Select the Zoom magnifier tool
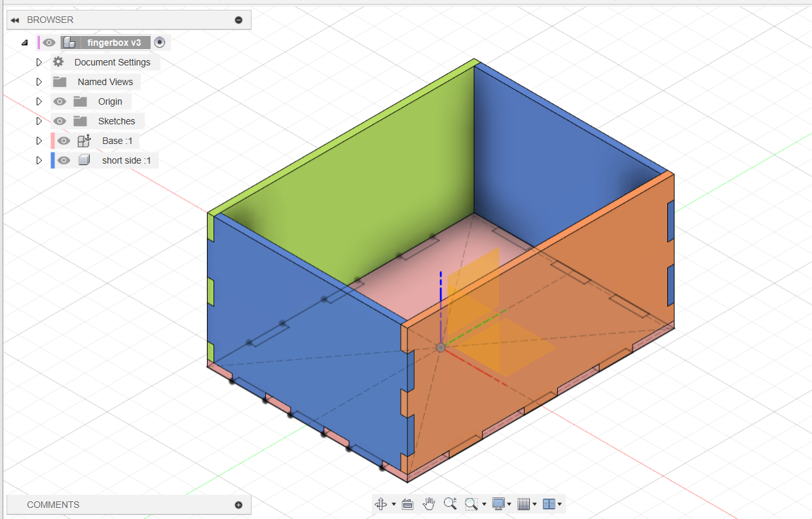 (450, 503)
